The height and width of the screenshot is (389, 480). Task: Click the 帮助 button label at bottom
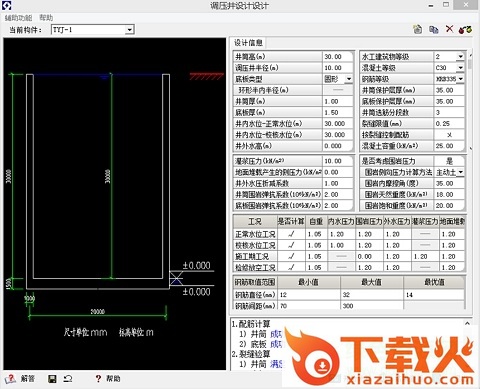coord(113,379)
